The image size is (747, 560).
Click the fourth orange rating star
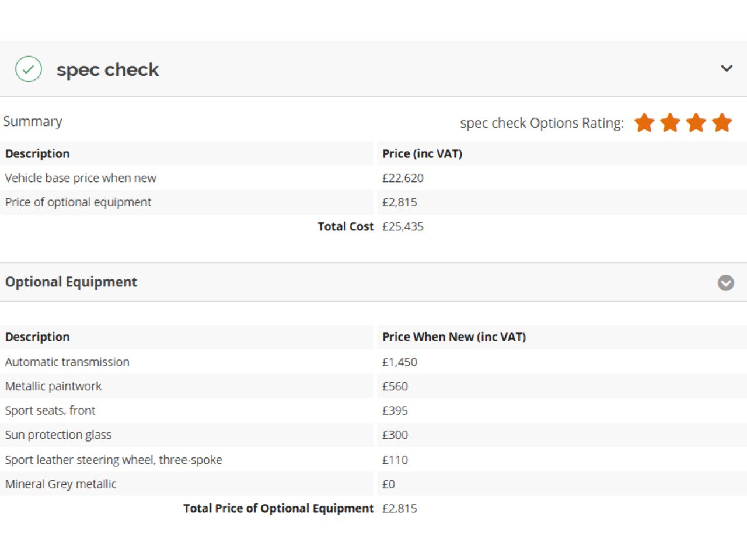point(722,123)
